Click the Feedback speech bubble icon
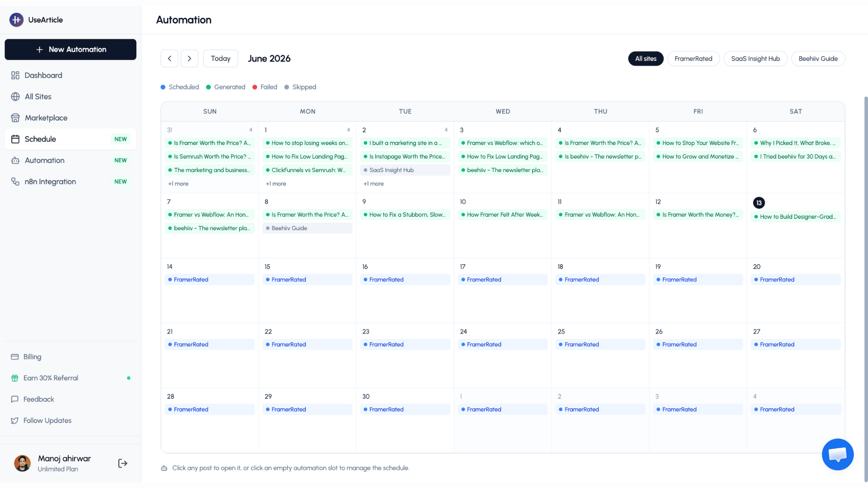 [x=15, y=399]
